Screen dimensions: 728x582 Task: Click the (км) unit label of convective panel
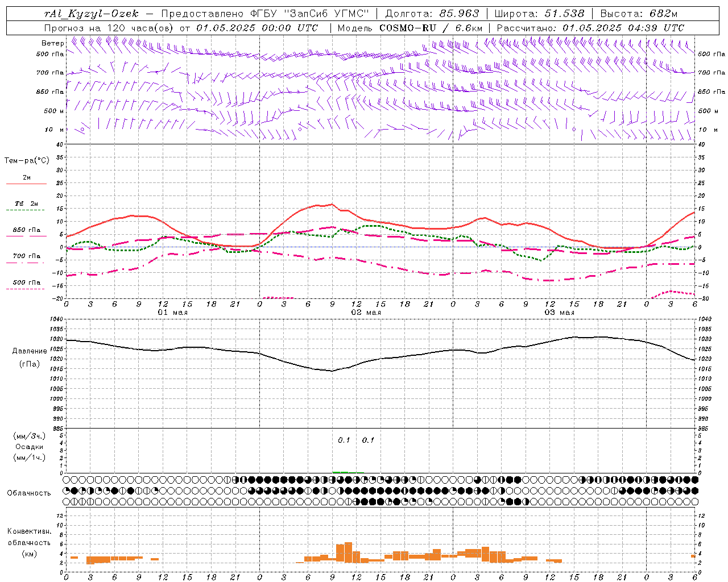tap(30, 554)
